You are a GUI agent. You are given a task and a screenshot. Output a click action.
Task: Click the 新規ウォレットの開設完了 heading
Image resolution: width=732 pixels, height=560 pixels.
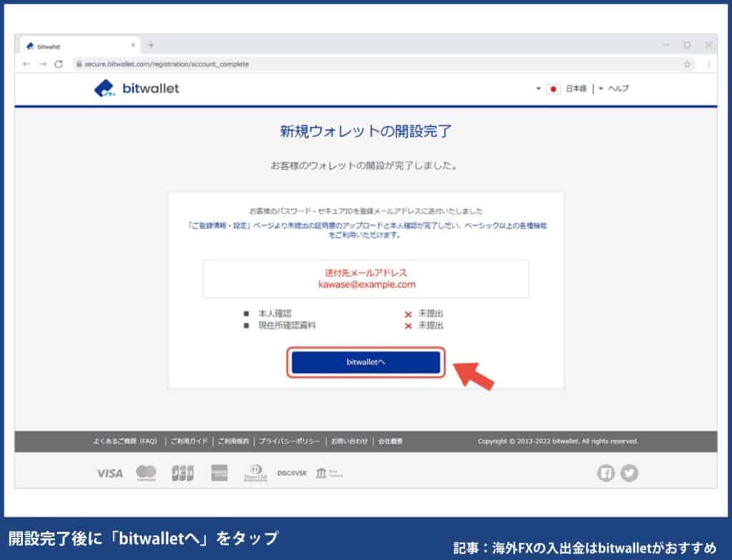tap(365, 131)
